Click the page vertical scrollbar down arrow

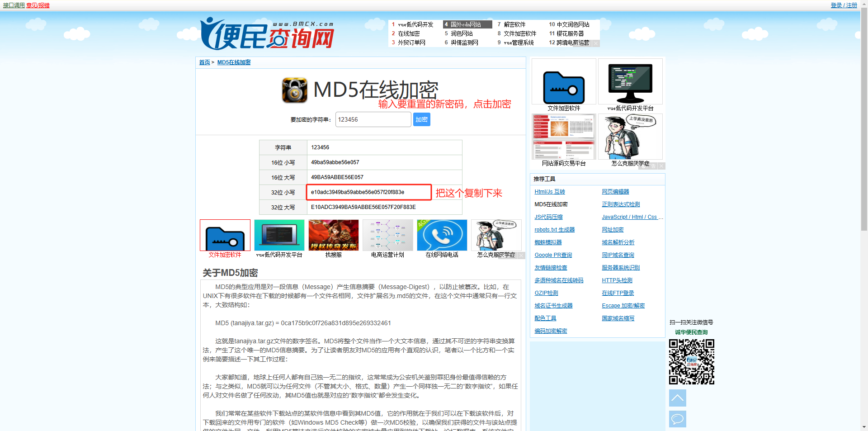(x=864, y=426)
